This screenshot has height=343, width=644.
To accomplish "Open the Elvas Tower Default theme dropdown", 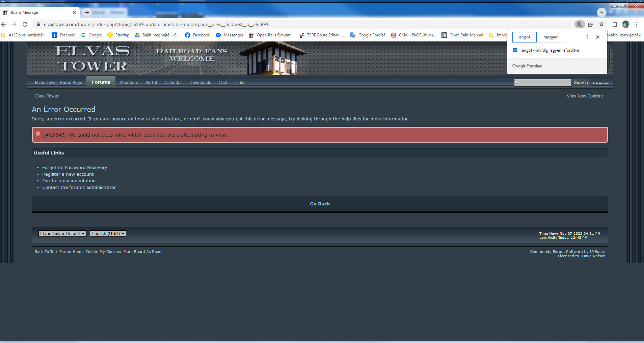I will 62,233.
